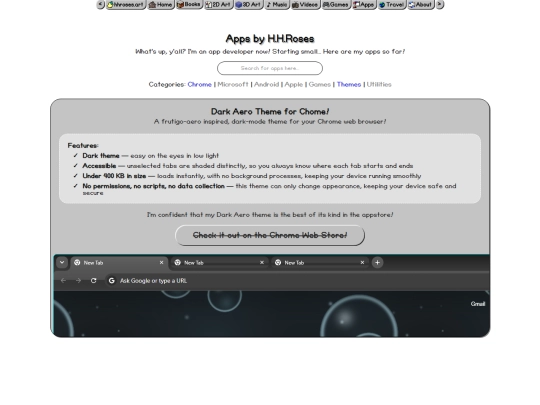Viewport: 540px width, 405px height.
Task: Focus the 'Search for apps here' field
Action: point(270,68)
